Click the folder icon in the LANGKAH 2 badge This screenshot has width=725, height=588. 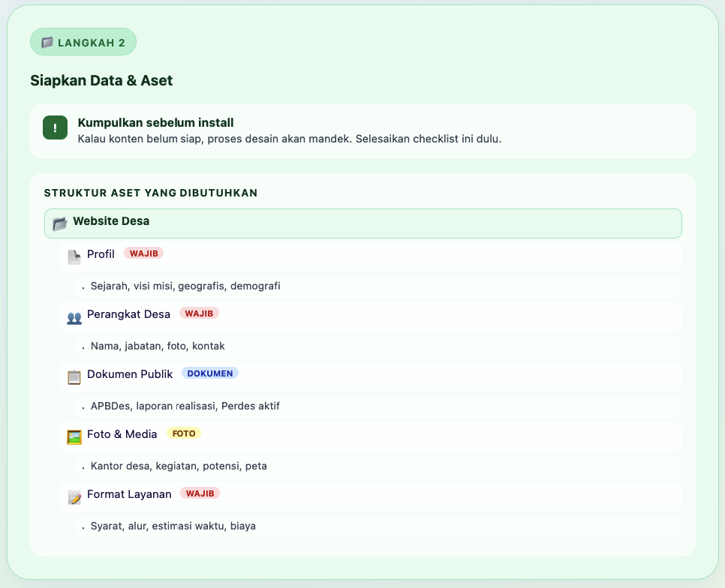click(x=46, y=42)
